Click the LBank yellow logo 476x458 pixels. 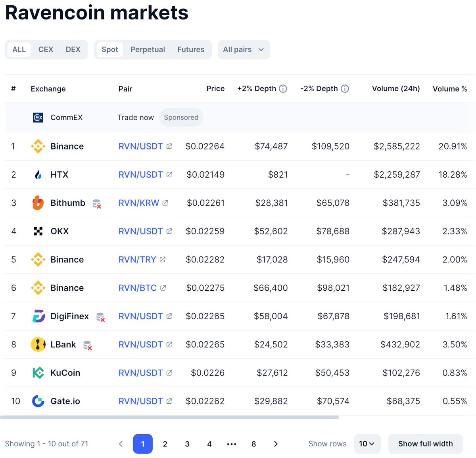[38, 345]
